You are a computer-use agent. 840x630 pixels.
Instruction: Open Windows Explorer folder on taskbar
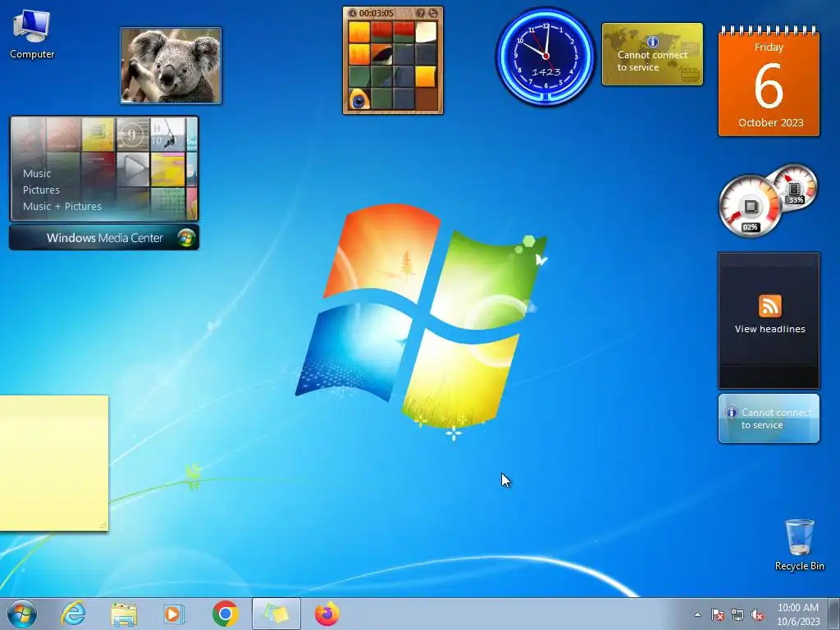(123, 614)
